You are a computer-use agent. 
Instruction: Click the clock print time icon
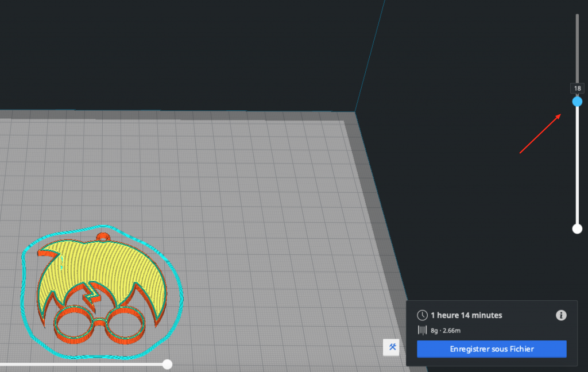pyautogui.click(x=422, y=315)
